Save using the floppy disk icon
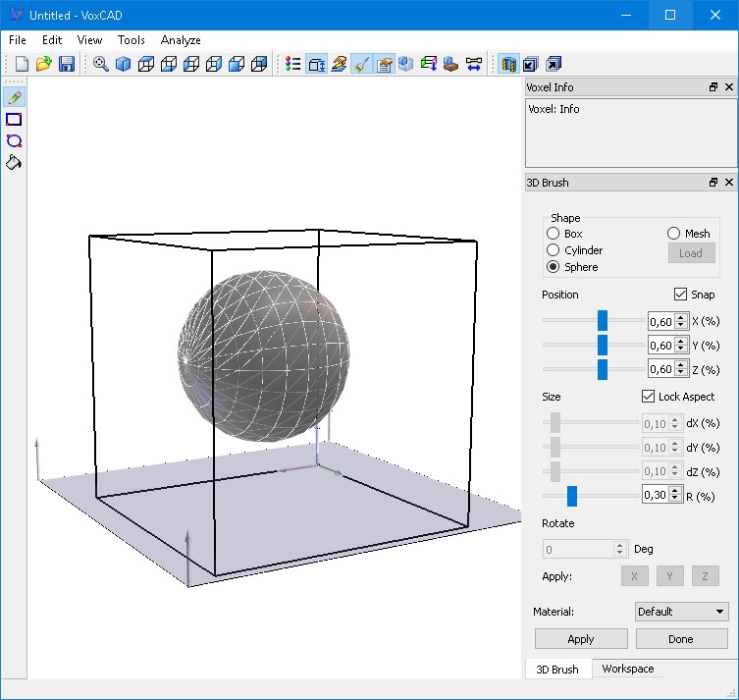Viewport: 739px width, 700px height. click(x=67, y=64)
